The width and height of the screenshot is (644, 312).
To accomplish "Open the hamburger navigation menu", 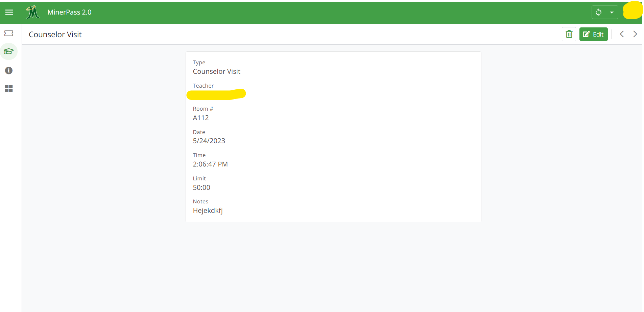I will click(x=9, y=12).
